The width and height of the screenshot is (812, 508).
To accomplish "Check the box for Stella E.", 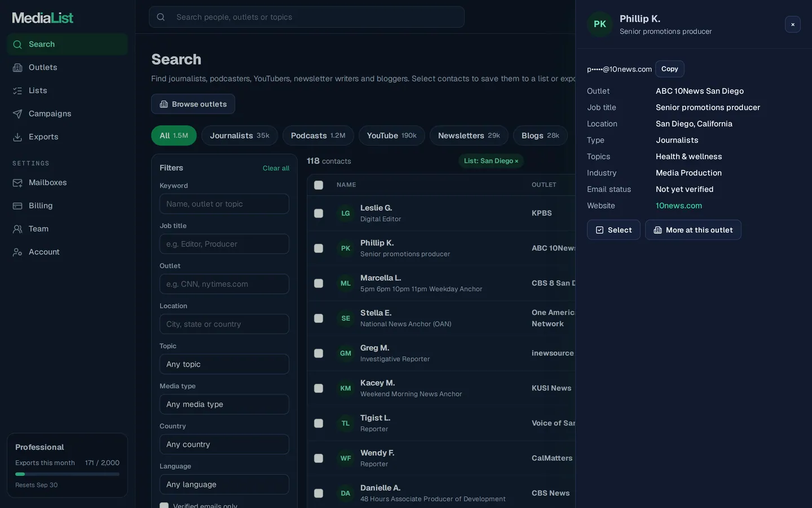I will pos(319,318).
